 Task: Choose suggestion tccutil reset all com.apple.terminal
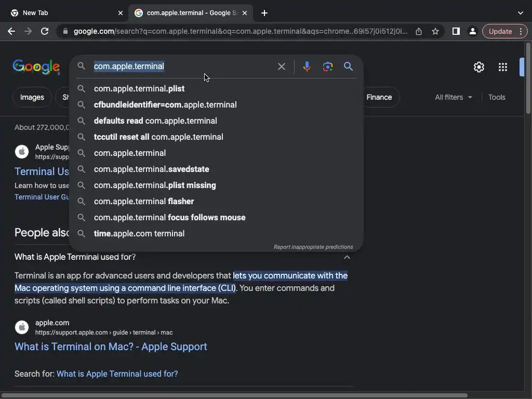216,137
